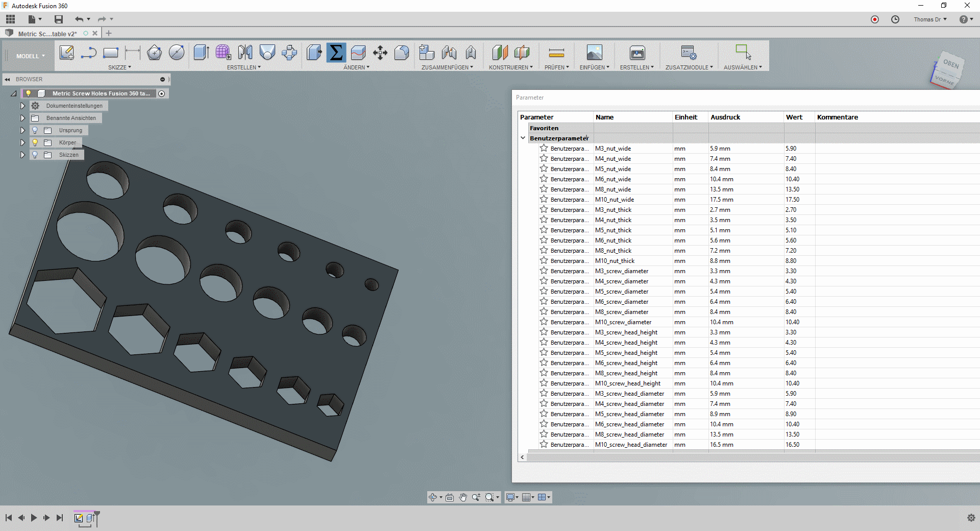Toggle visibility of Skizzen folder
The height and width of the screenshot is (531, 980).
35,155
